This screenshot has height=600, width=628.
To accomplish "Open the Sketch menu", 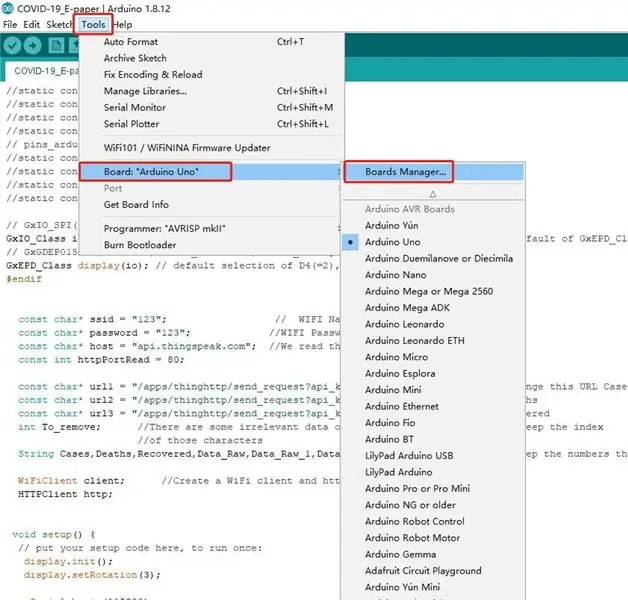I will [x=59, y=24].
